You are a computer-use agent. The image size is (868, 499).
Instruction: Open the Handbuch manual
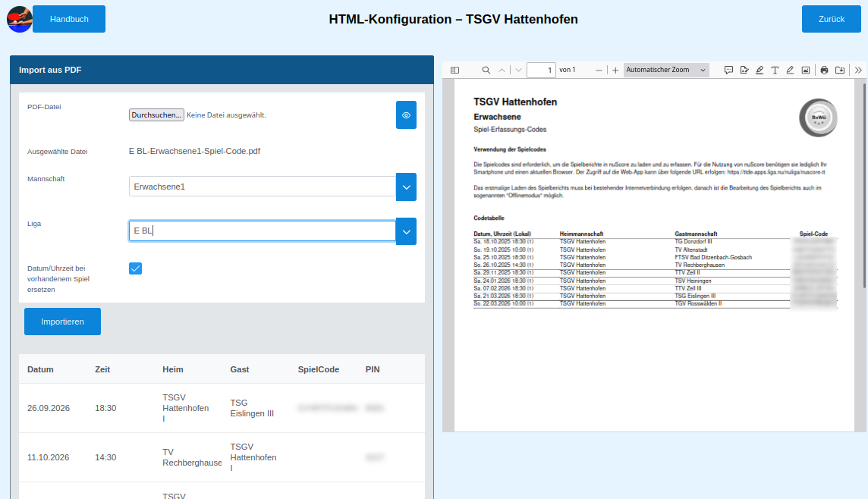click(x=68, y=19)
